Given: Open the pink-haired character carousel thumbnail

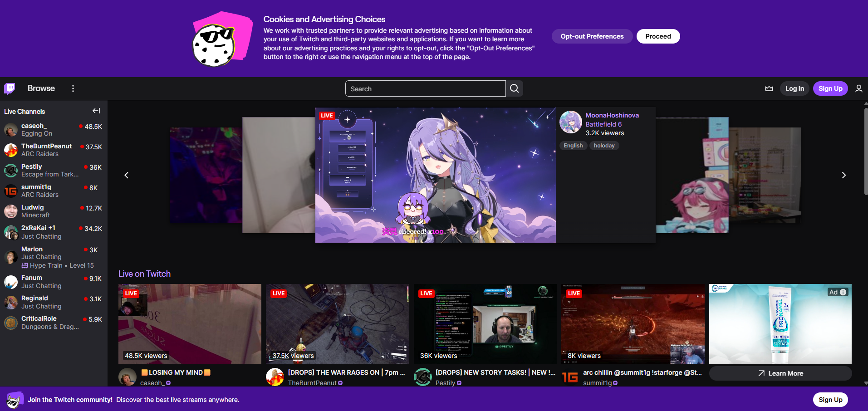Looking at the screenshot, I should pyautogui.click(x=692, y=175).
